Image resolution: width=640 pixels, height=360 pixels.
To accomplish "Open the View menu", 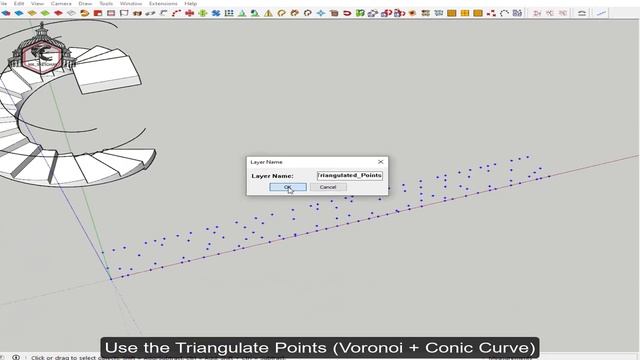I will (x=37, y=3).
